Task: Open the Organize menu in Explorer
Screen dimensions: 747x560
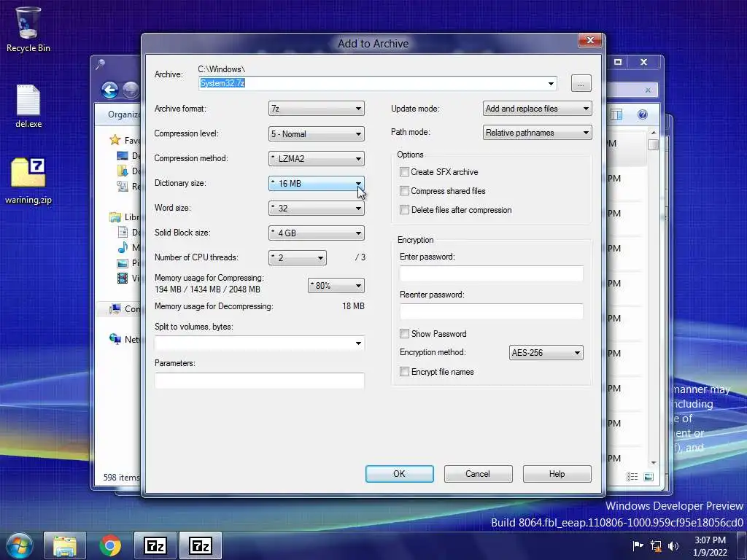Action: [124, 114]
